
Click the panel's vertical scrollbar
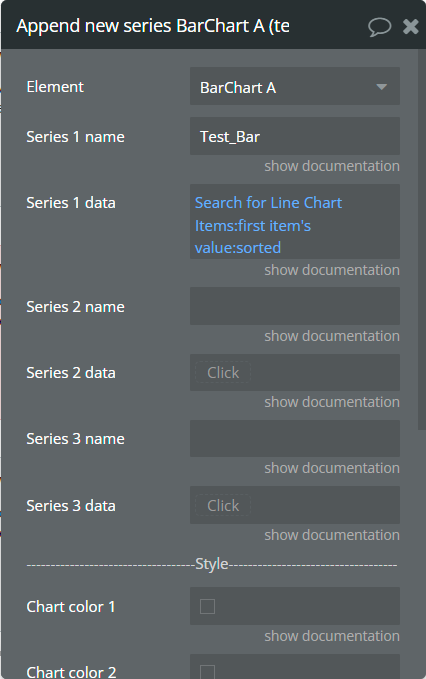click(x=421, y=239)
